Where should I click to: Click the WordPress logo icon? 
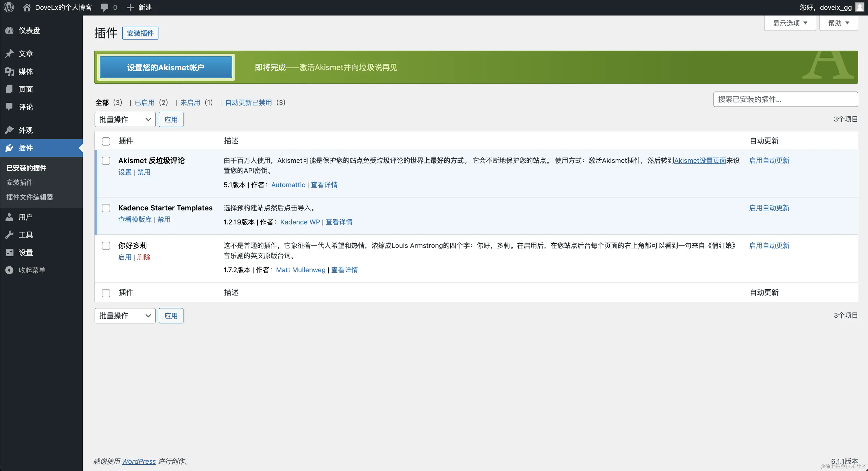pos(9,7)
